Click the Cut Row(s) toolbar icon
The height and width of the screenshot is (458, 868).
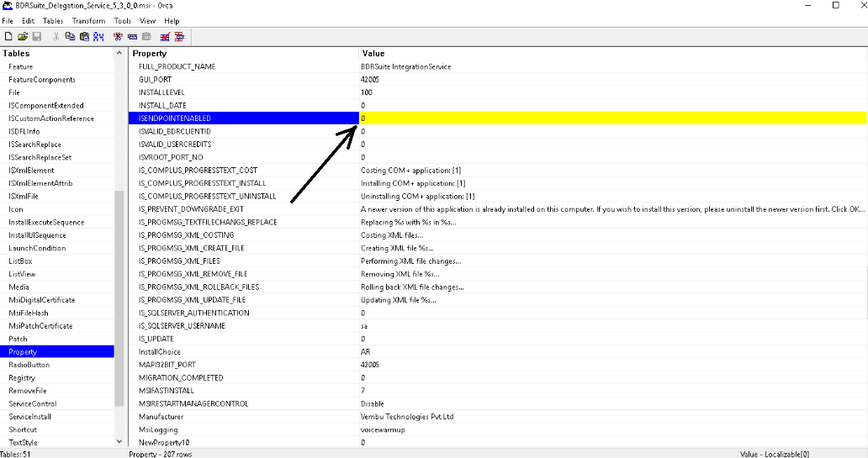click(118, 36)
